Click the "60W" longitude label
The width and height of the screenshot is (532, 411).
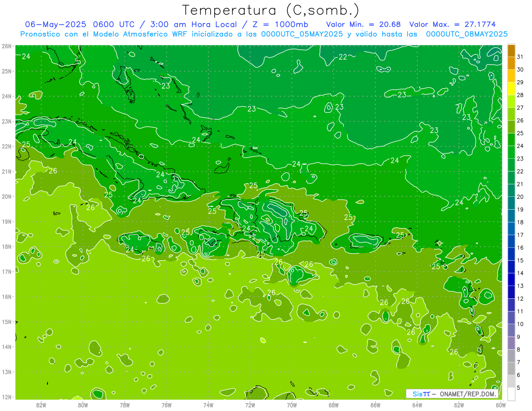(501, 405)
